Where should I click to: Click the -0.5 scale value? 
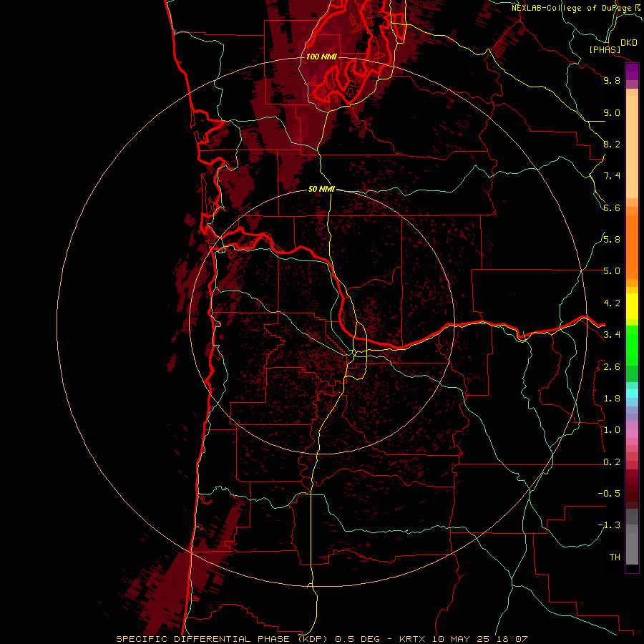[609, 494]
